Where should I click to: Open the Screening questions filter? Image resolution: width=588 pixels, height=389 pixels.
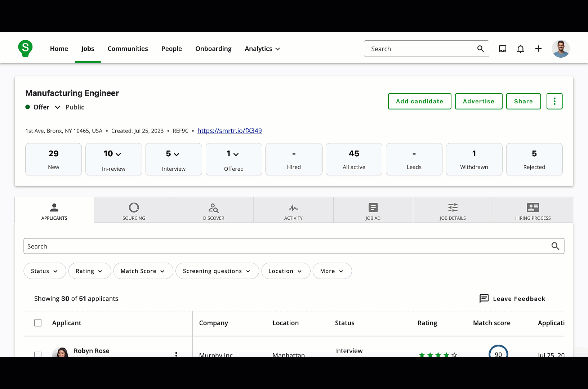click(217, 271)
